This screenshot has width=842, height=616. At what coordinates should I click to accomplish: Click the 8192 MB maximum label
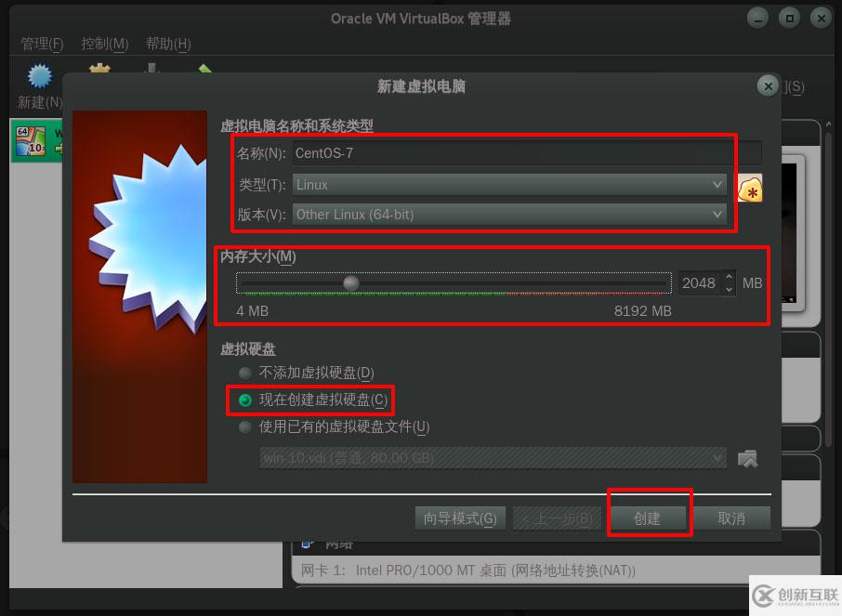tap(643, 311)
